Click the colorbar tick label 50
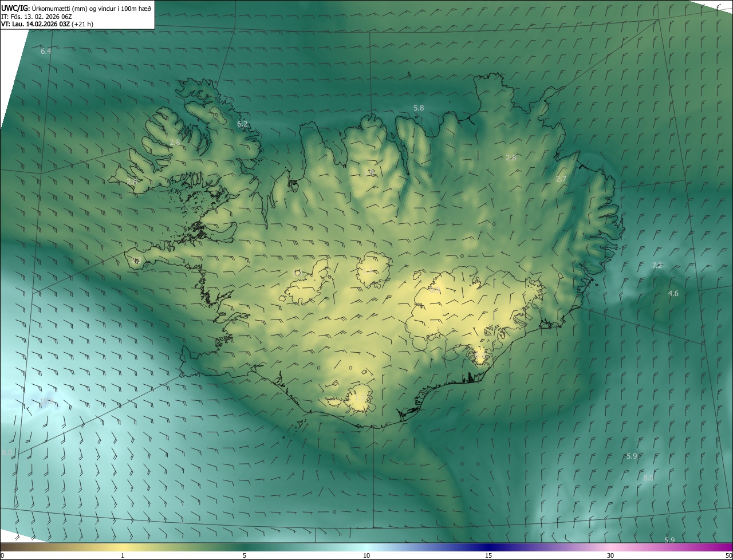Screen dimensions: 733x560 point(728,555)
